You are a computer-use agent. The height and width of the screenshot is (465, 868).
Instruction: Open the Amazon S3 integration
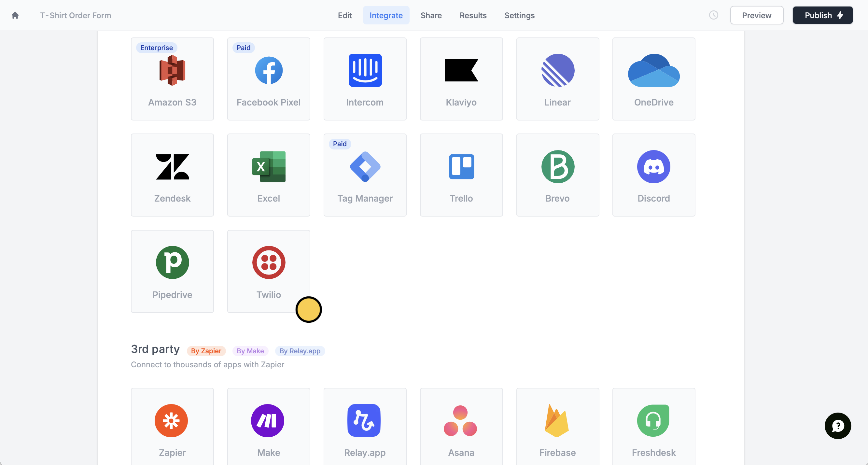coord(172,79)
